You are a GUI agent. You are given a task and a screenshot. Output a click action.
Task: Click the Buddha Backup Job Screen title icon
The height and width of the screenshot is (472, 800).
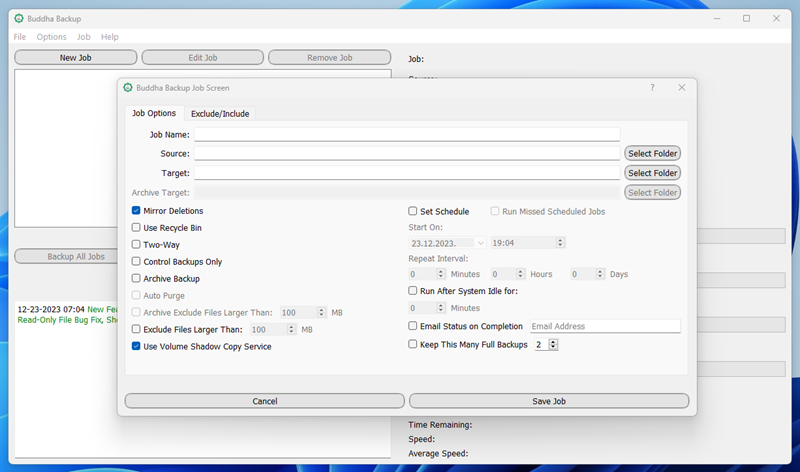128,88
